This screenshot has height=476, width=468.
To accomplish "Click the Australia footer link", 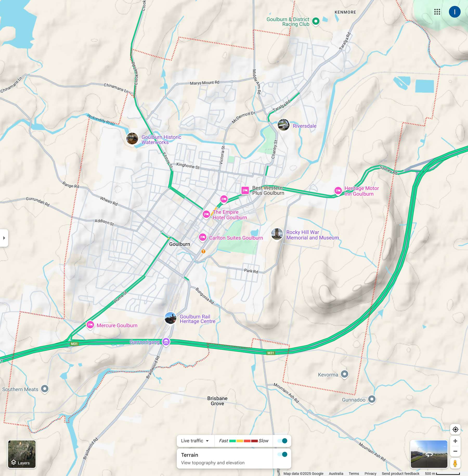I will pos(336,473).
